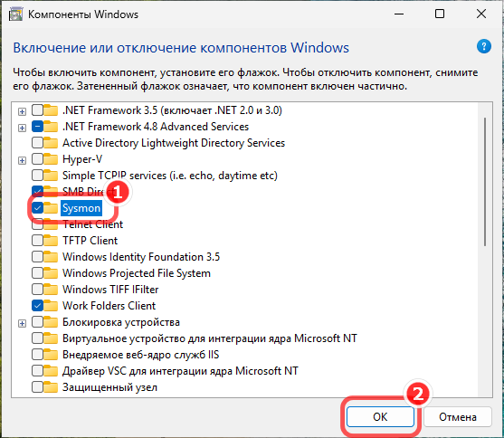Click folder icon beside .NET Framework 4.8 Advanced Services

51,127
